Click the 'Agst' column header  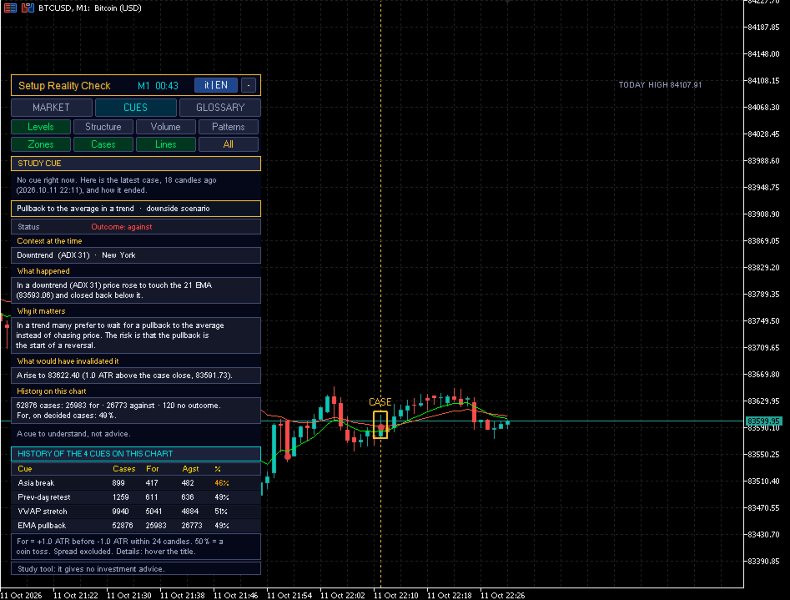click(x=190, y=469)
